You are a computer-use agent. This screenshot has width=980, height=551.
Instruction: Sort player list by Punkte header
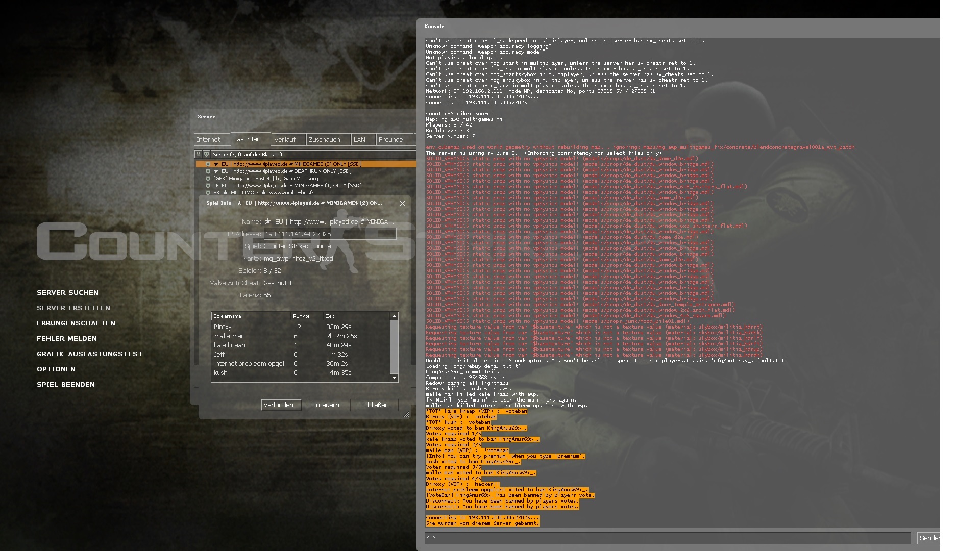(307, 316)
